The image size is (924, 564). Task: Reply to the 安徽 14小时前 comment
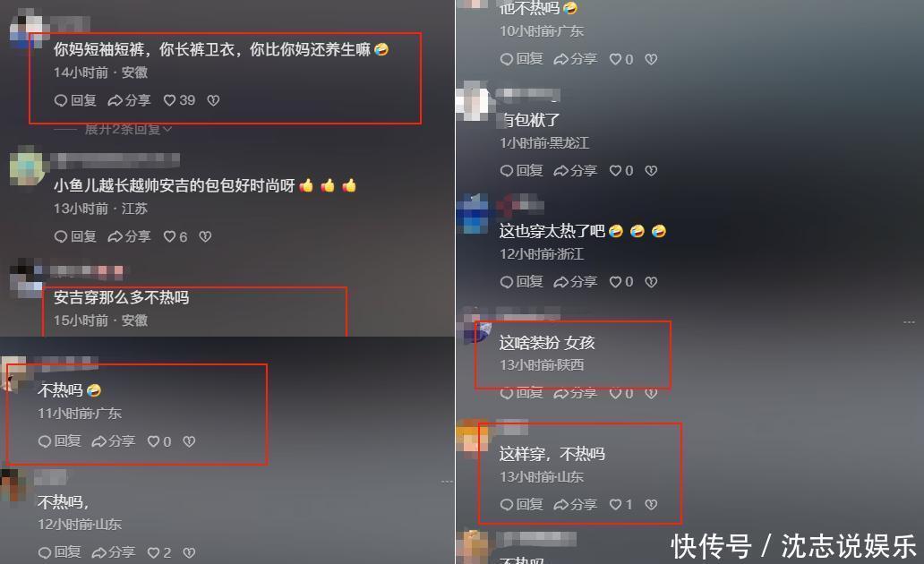[x=75, y=100]
